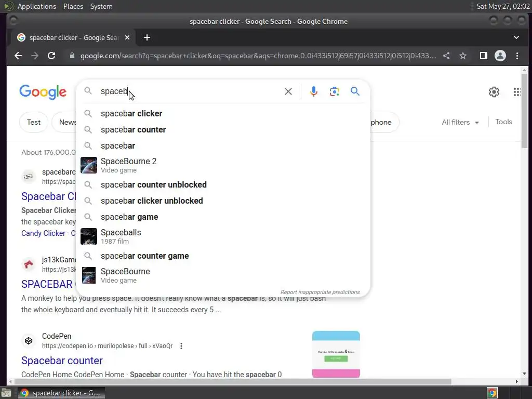The image size is (532, 399).
Task: Choose suggestion 'spacebar clicker unblocked'
Action: point(223,201)
